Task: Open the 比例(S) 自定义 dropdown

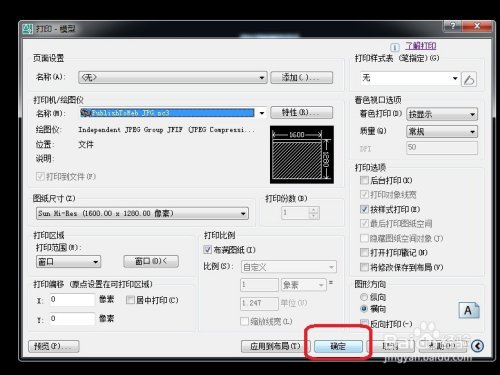Action: point(288,267)
